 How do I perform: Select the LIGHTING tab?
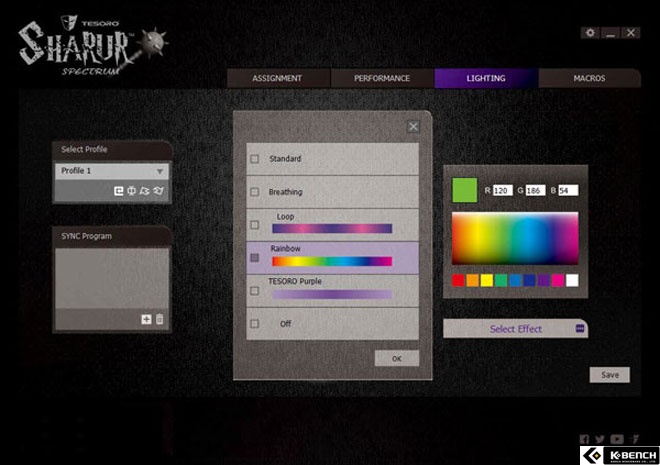486,78
